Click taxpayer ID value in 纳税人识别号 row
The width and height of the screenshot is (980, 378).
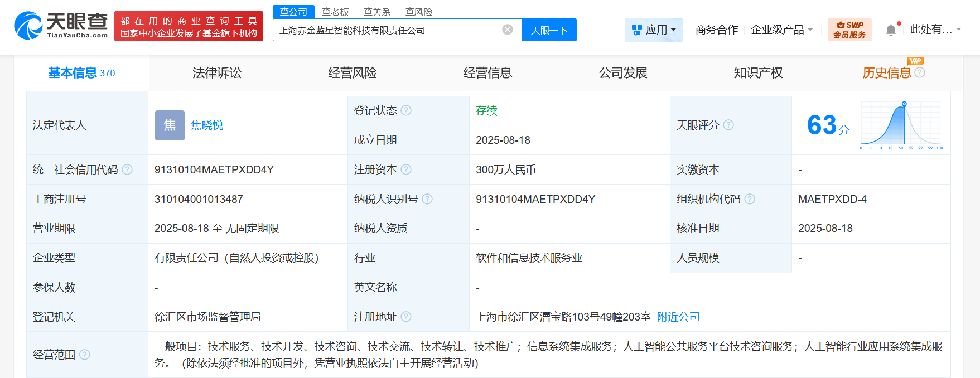click(x=535, y=199)
